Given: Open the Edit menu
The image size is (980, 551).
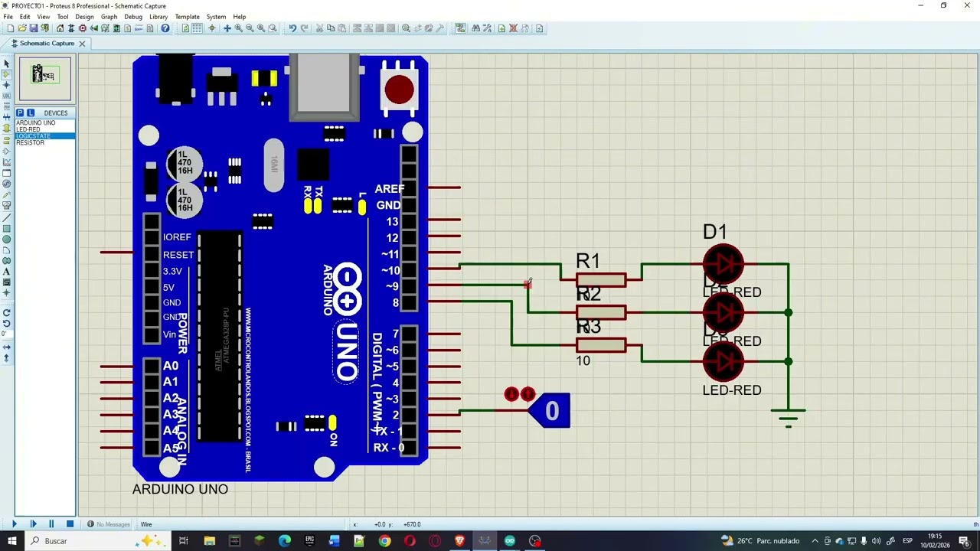Looking at the screenshot, I should pyautogui.click(x=25, y=17).
